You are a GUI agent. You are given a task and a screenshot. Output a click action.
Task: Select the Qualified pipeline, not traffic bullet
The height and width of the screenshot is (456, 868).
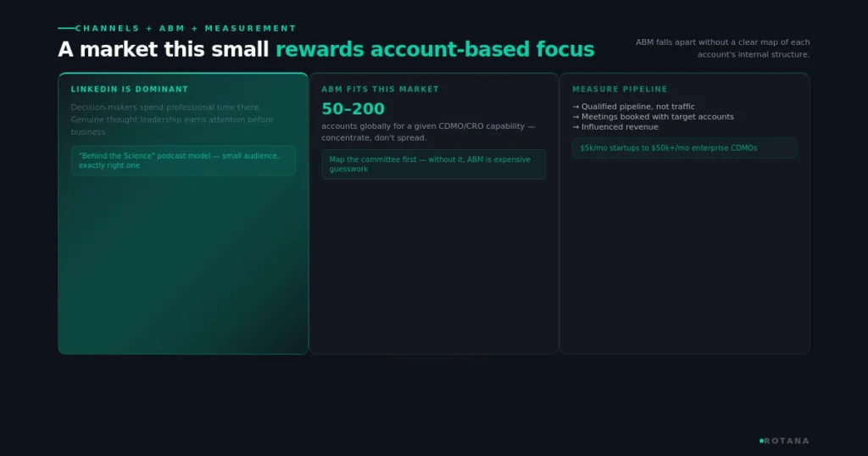633,107
